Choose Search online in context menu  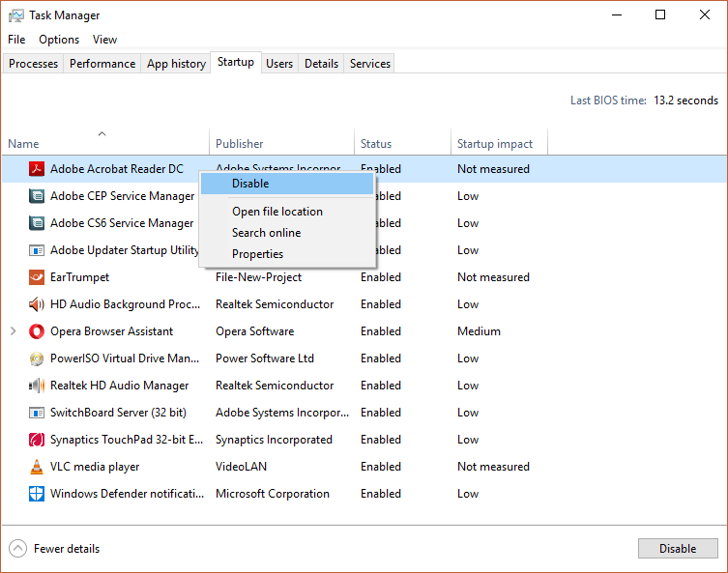287,233
